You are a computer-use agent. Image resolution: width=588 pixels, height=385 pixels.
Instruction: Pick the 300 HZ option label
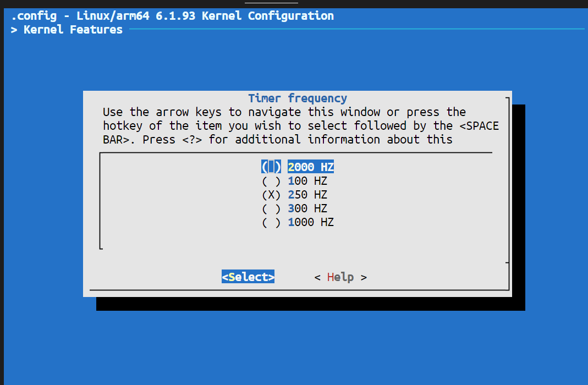[x=307, y=208]
